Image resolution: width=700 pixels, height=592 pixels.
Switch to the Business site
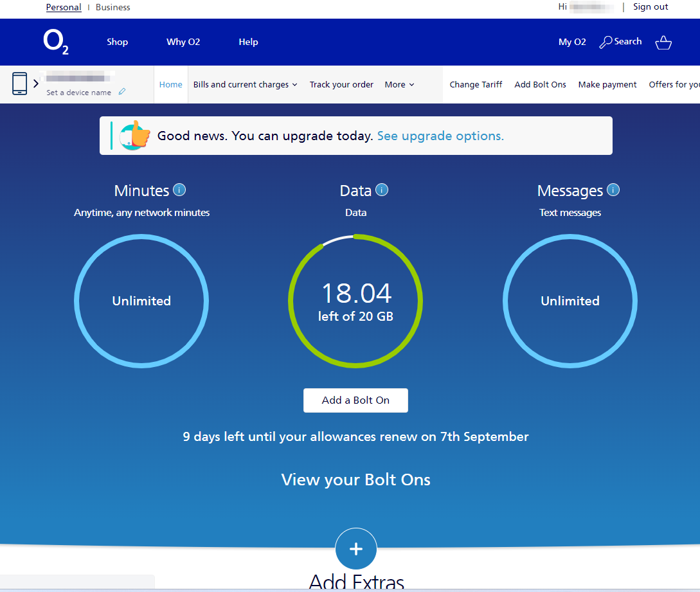point(113,7)
